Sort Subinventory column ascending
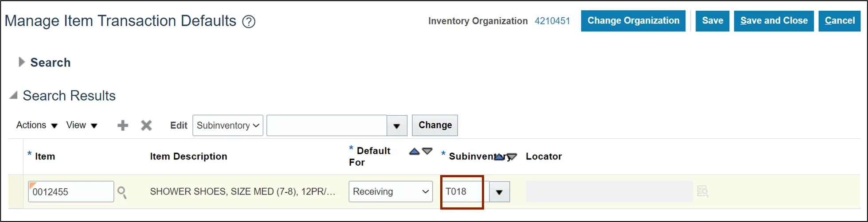This screenshot has height=222, width=868. point(499,157)
